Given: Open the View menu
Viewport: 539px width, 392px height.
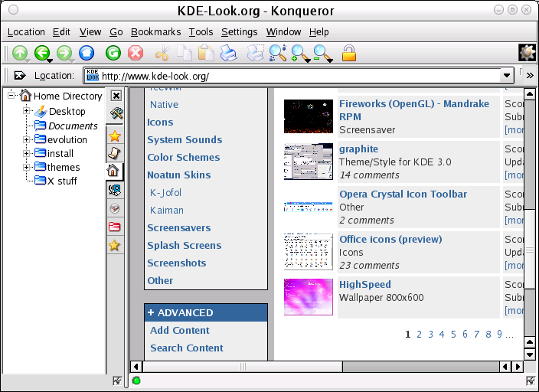Looking at the screenshot, I should pos(90,32).
